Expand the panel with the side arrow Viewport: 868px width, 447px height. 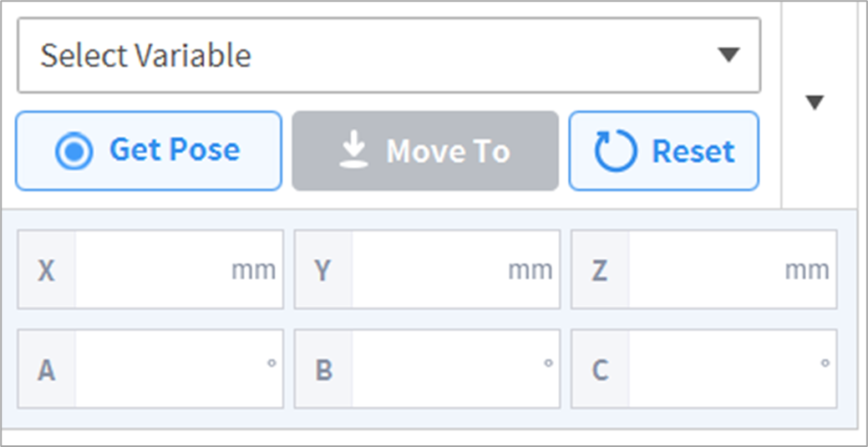(815, 103)
